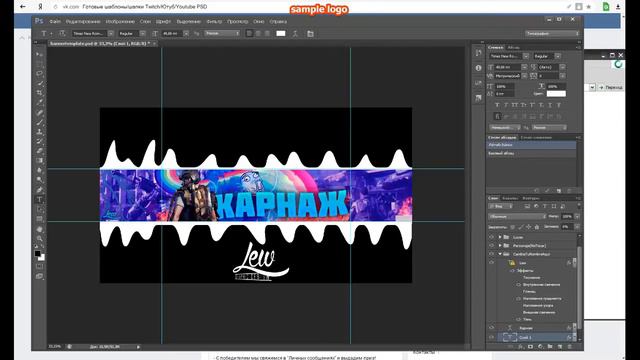Toggle Эффекты visibility under Lew layer

513,271
